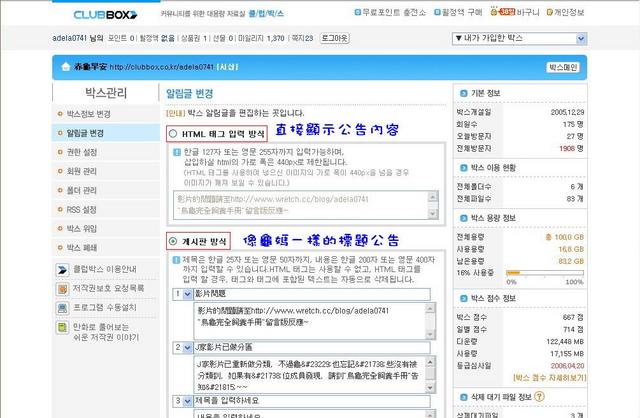This screenshot has width=640, height=418.
Task: Click down arrow of first notice scrollbar
Action: click(x=430, y=334)
